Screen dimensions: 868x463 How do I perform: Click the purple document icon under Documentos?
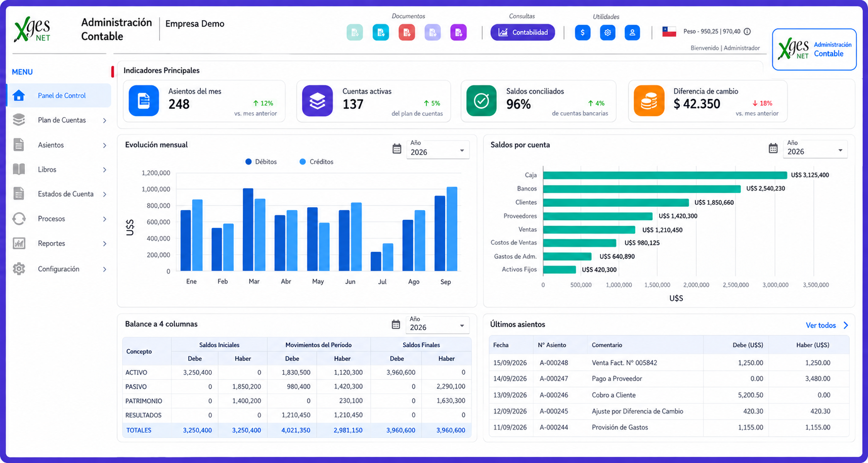458,32
